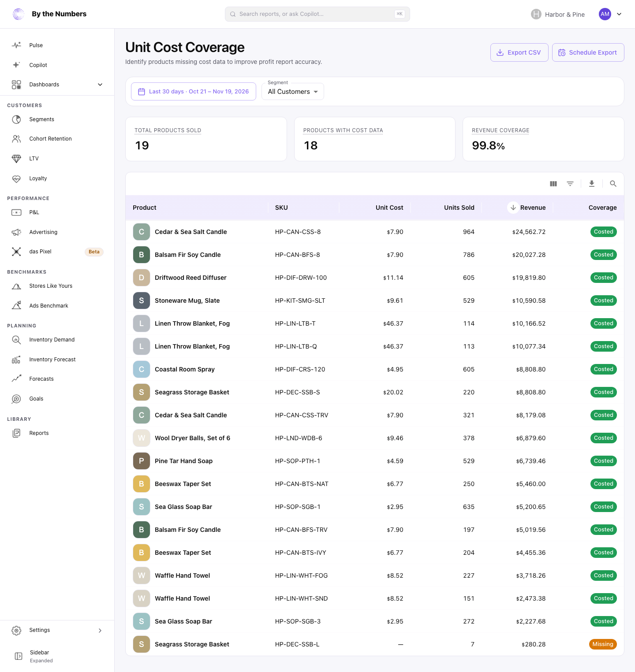Open the Inventory Forecast page
Screen dimensions: 635x672
point(57,360)
